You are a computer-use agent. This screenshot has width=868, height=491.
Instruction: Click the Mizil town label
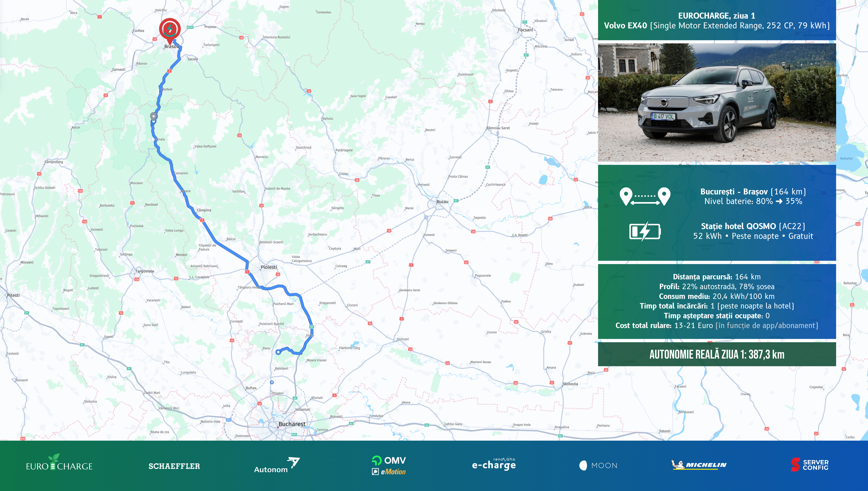[357, 249]
